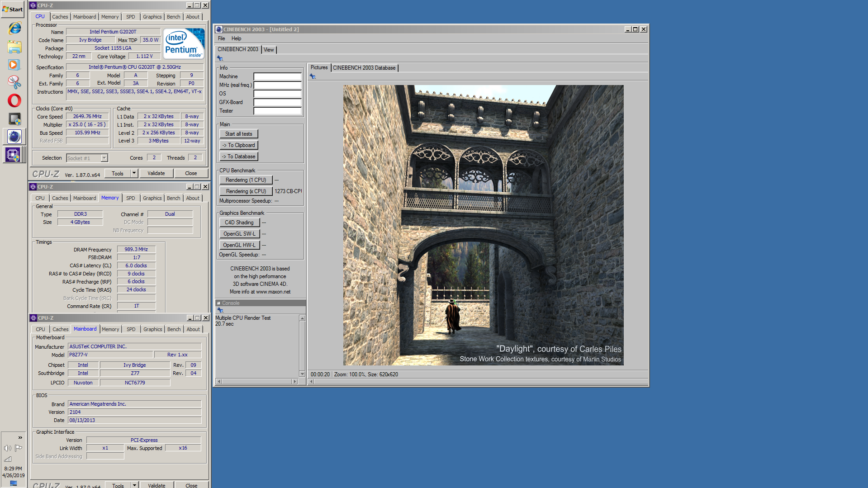Image resolution: width=868 pixels, height=488 pixels.
Task: Start the OpenGL HW-L test
Action: click(x=239, y=245)
